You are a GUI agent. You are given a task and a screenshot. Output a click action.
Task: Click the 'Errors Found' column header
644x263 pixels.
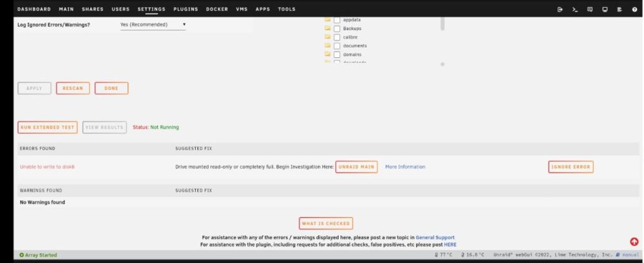[x=37, y=149]
